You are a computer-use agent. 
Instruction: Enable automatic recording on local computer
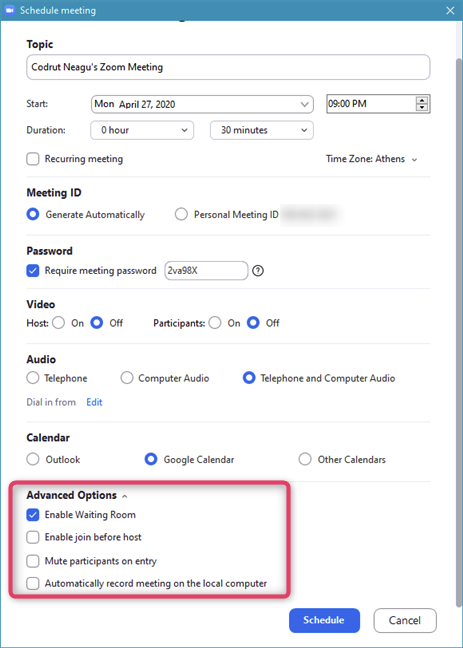click(33, 584)
